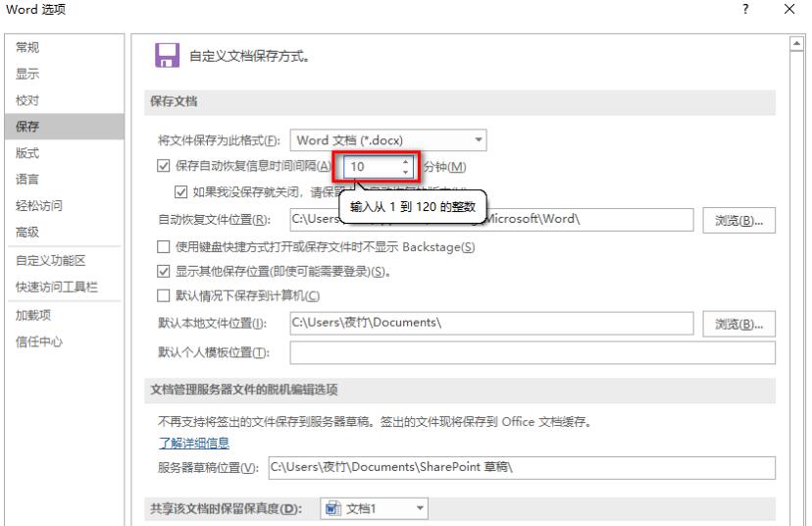Click the empty 默认个人模板位置 field
The width and height of the screenshot is (812, 526).
pyautogui.click(x=533, y=352)
